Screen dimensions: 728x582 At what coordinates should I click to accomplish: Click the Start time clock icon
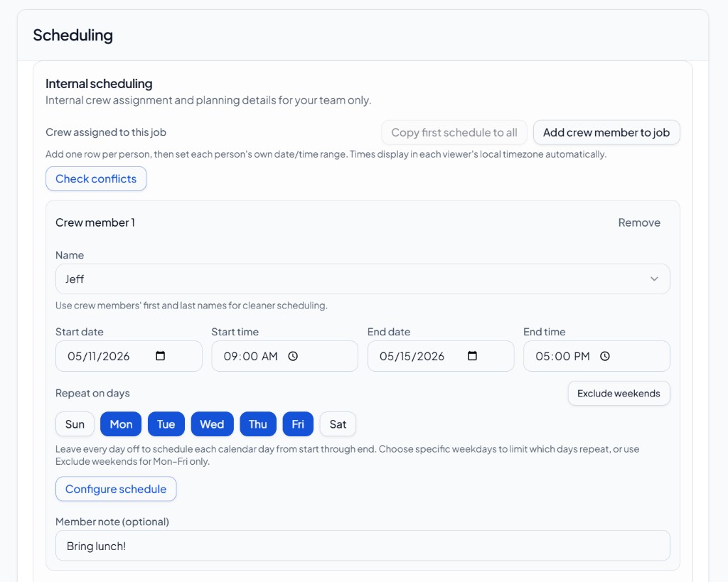pos(293,356)
